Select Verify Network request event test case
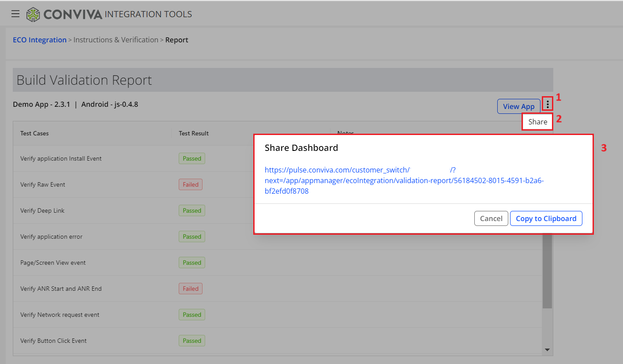The image size is (623, 364). coord(60,315)
